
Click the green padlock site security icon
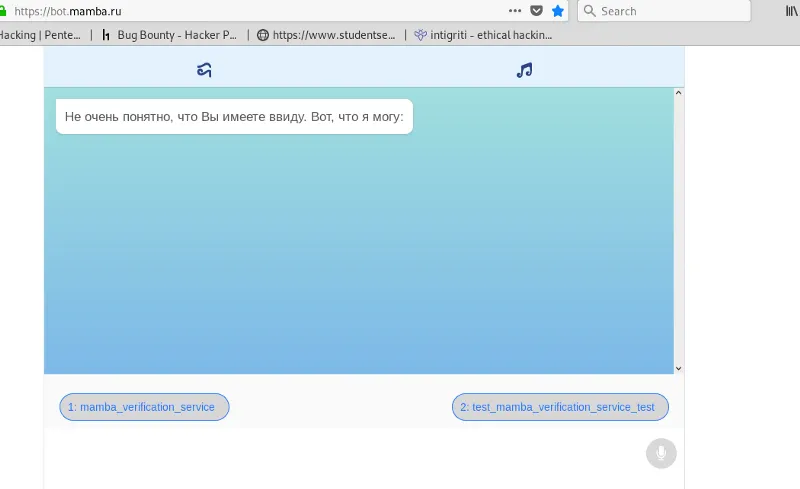[x=4, y=11]
